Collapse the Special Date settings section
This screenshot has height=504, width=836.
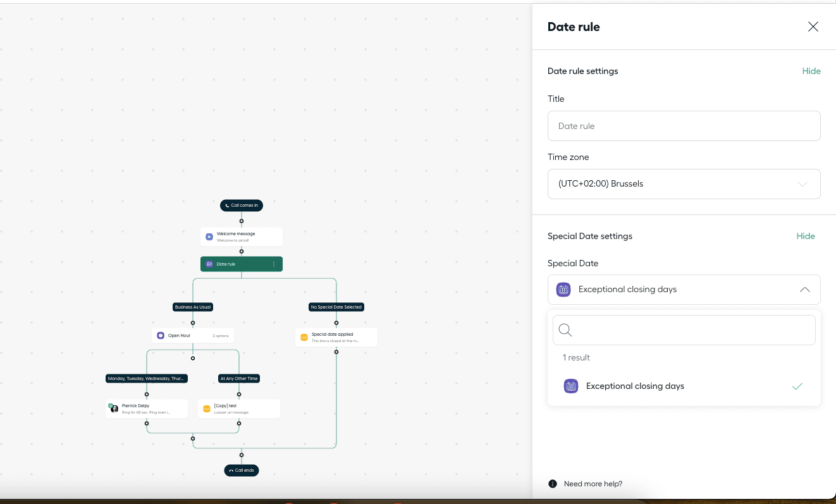tap(805, 236)
